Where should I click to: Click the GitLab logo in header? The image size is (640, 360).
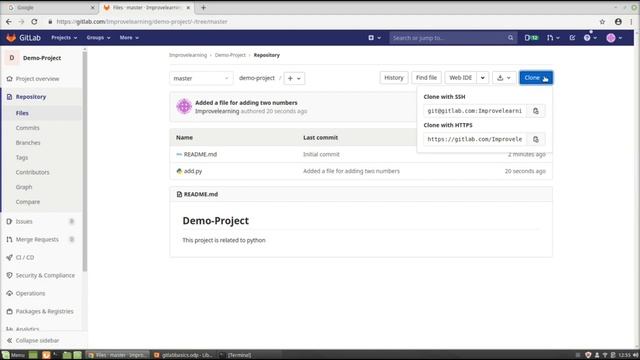pos(23,38)
